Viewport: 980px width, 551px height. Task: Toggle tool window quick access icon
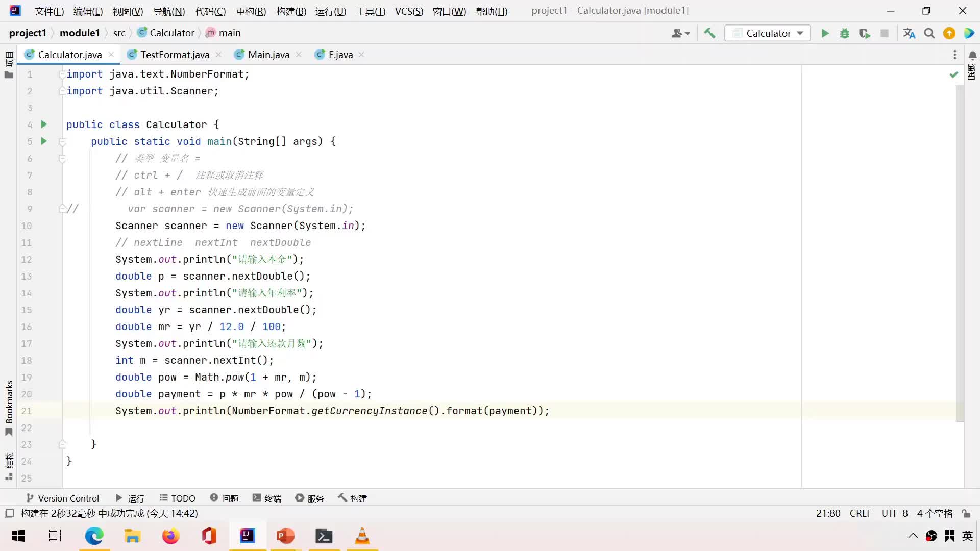pyautogui.click(x=9, y=513)
